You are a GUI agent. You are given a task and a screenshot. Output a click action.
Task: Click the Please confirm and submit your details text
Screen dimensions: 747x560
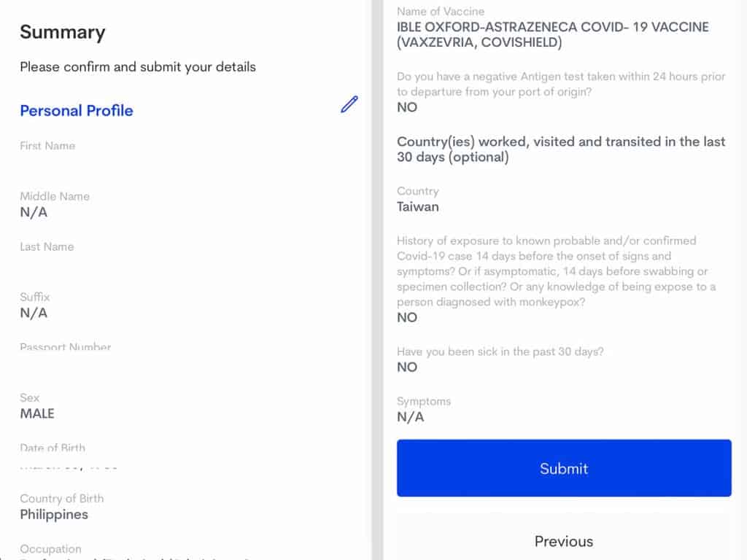[138, 67]
